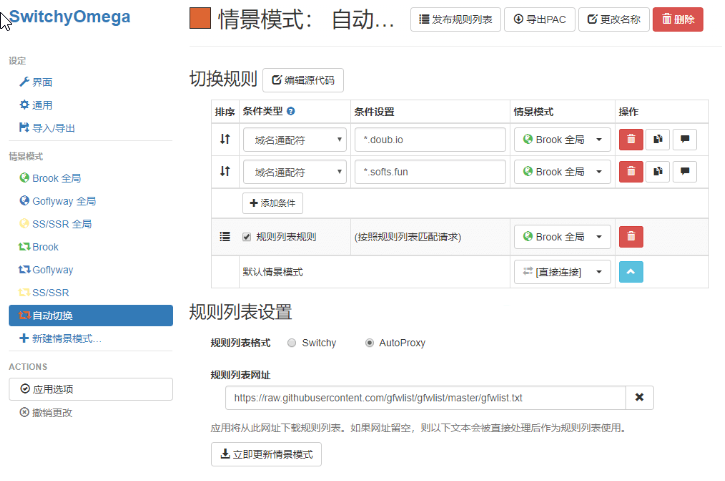Select the Brook 全局 profile

[50, 178]
